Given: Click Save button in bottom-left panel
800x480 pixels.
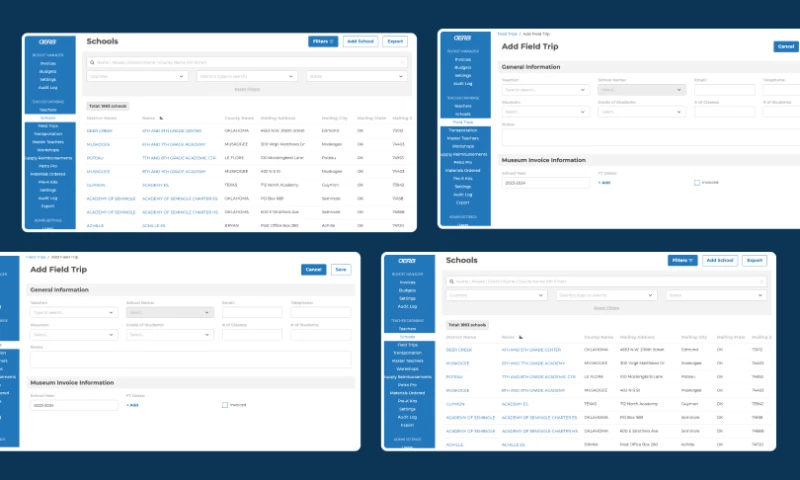Looking at the screenshot, I should pos(341,269).
